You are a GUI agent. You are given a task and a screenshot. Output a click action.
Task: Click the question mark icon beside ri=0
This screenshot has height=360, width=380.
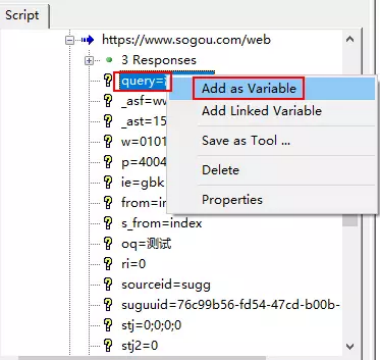(108, 264)
